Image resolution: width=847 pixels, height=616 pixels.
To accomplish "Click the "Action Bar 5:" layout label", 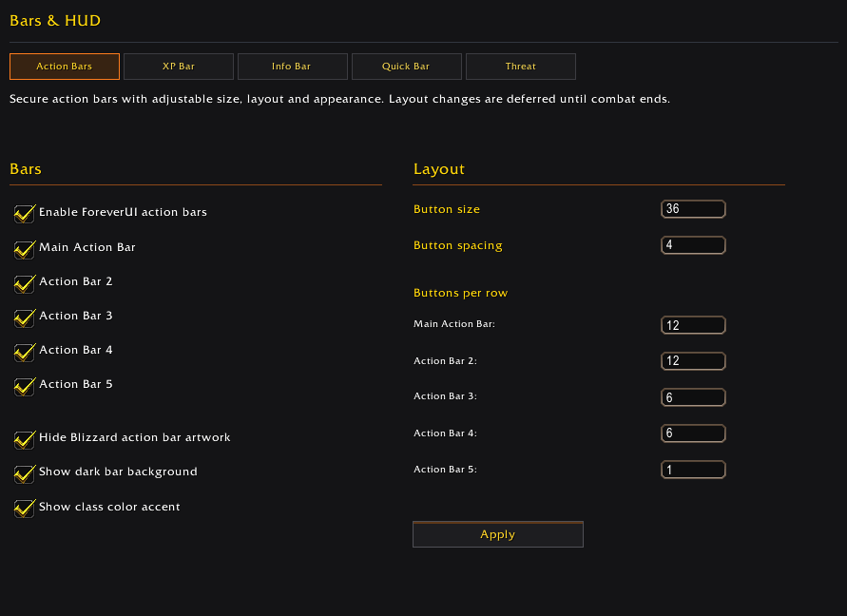I will [x=445, y=470].
